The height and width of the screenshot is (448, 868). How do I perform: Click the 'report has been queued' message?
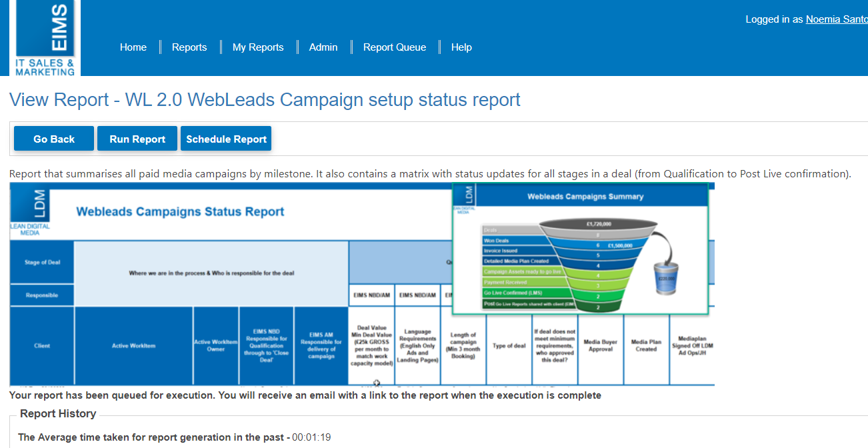305,395
